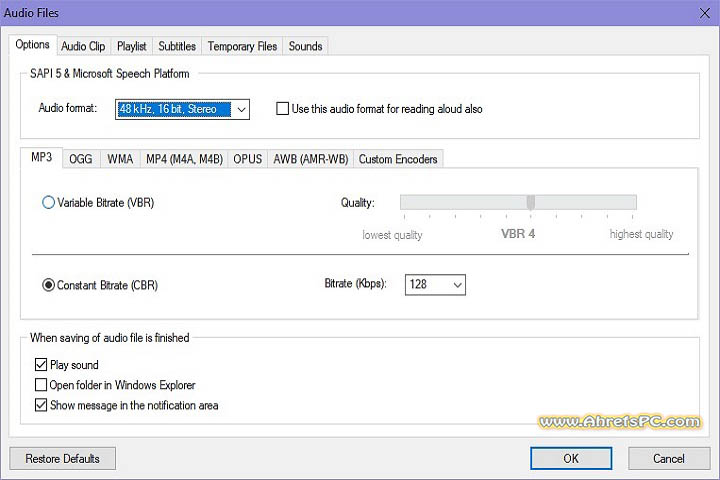The height and width of the screenshot is (480, 720).
Task: Select the MP3 encoder tab
Action: [41, 158]
